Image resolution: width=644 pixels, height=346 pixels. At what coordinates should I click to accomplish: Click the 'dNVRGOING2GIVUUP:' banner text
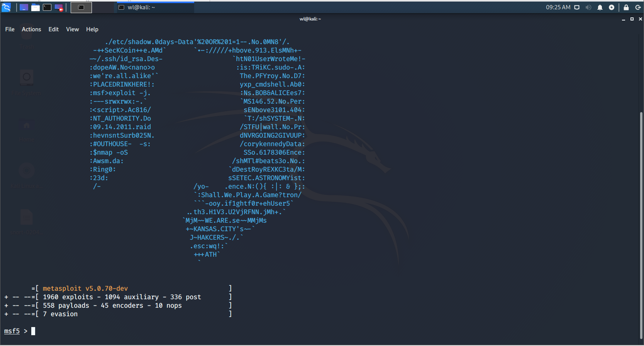(x=273, y=135)
